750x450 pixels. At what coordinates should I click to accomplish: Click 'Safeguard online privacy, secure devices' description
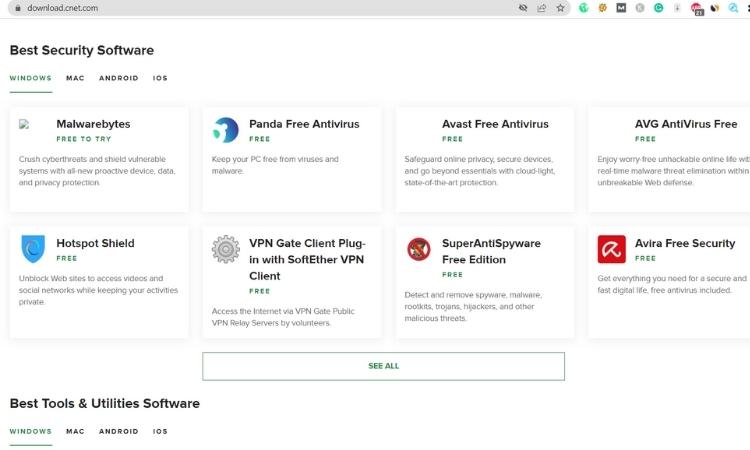tap(480, 171)
